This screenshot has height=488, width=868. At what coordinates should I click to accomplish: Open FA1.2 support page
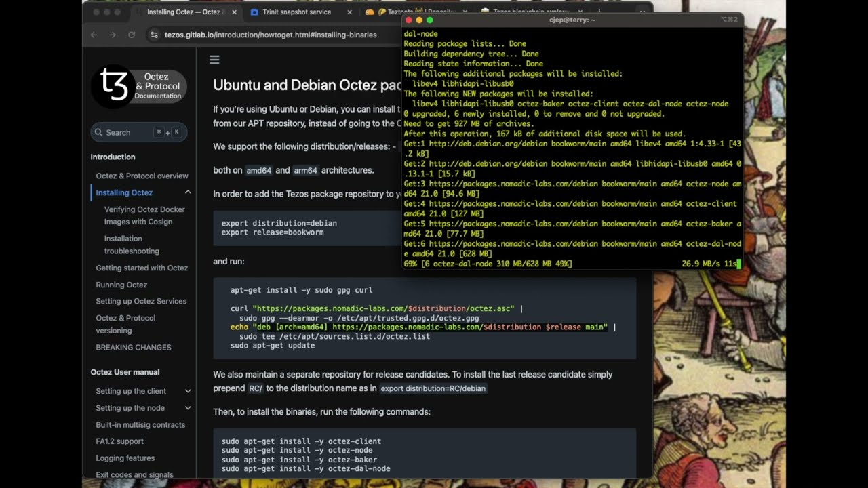point(119,441)
